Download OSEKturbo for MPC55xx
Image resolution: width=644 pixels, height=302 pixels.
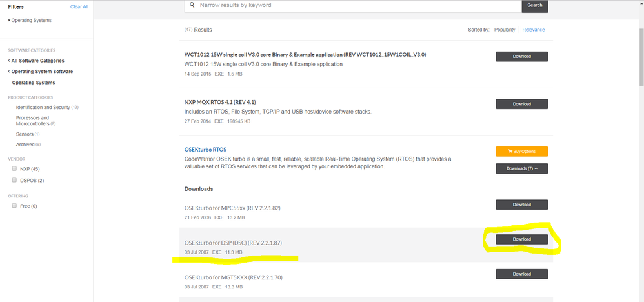click(x=521, y=205)
